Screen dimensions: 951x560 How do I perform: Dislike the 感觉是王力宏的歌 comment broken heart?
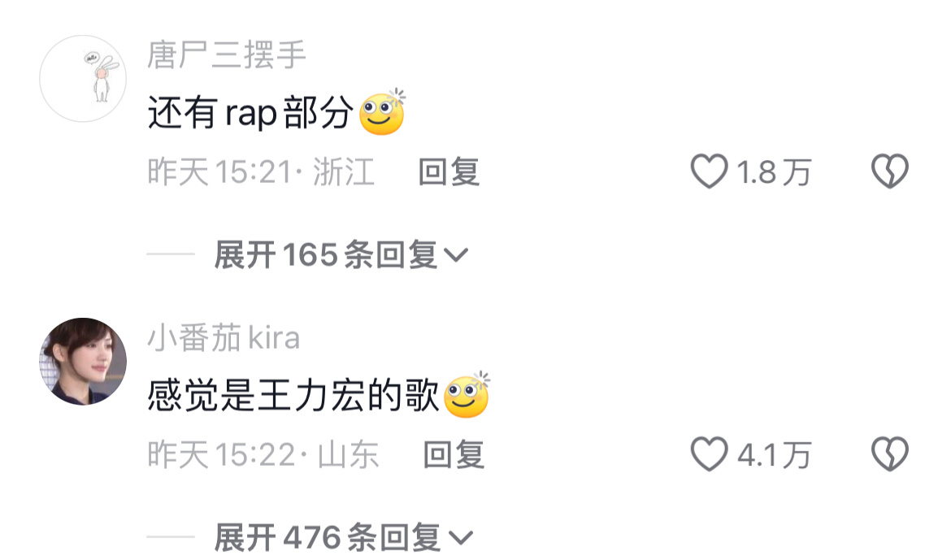click(890, 454)
